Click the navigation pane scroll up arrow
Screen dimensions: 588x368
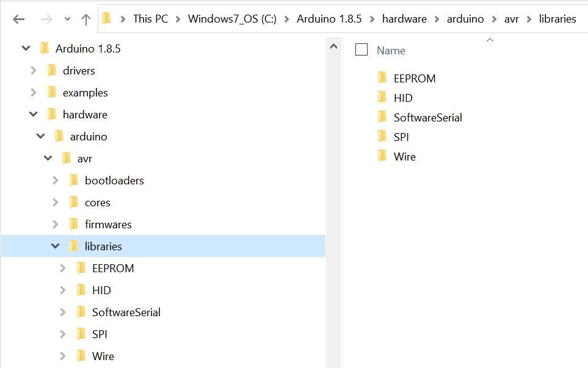tap(334, 46)
